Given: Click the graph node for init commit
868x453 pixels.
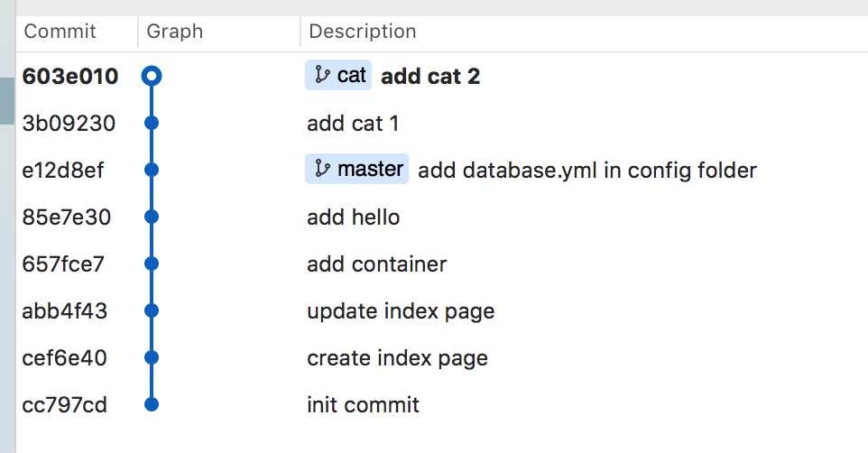Looking at the screenshot, I should [152, 405].
